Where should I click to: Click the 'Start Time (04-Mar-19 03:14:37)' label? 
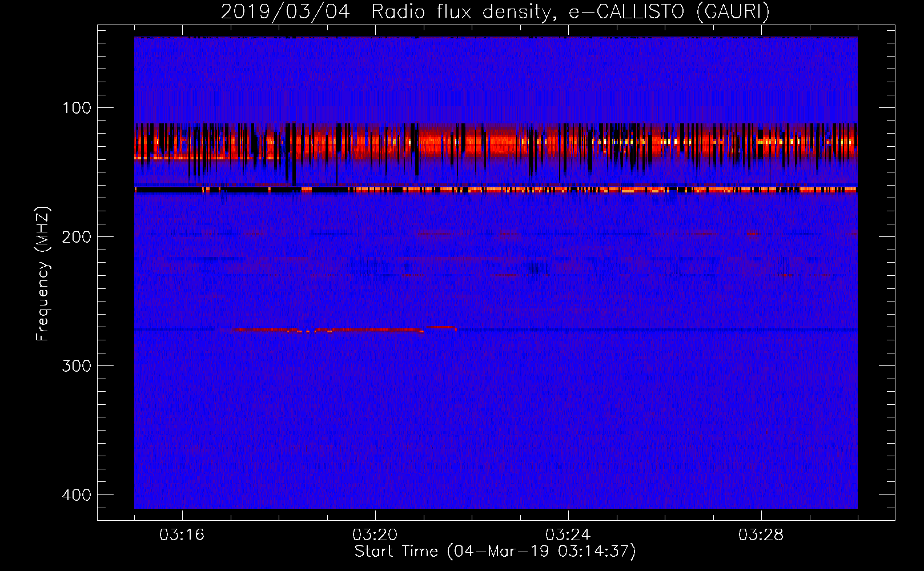[495, 552]
